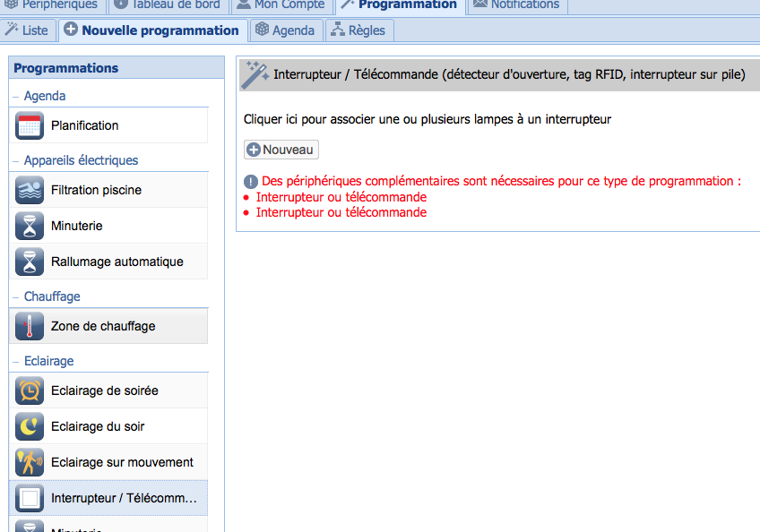Select the Zone de chauffage thermometer icon
760x532 pixels.
coord(30,326)
